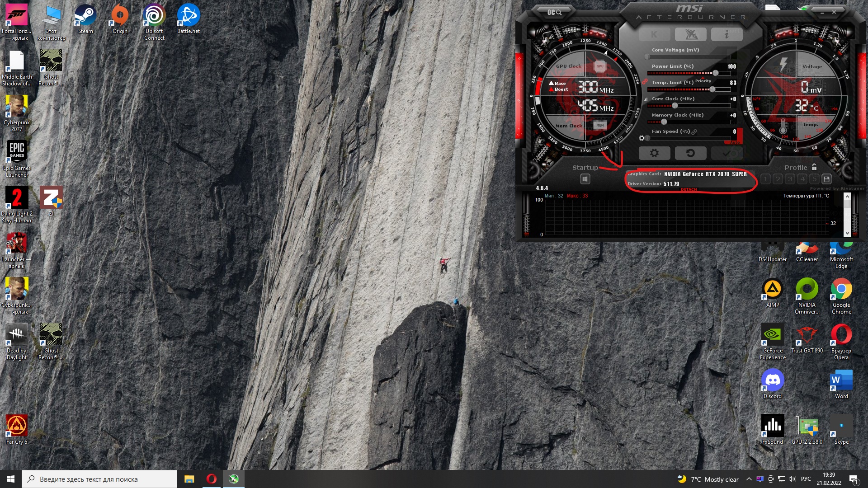The image size is (868, 488).
Task: Save profile with the floppy disk icon
Action: (826, 179)
